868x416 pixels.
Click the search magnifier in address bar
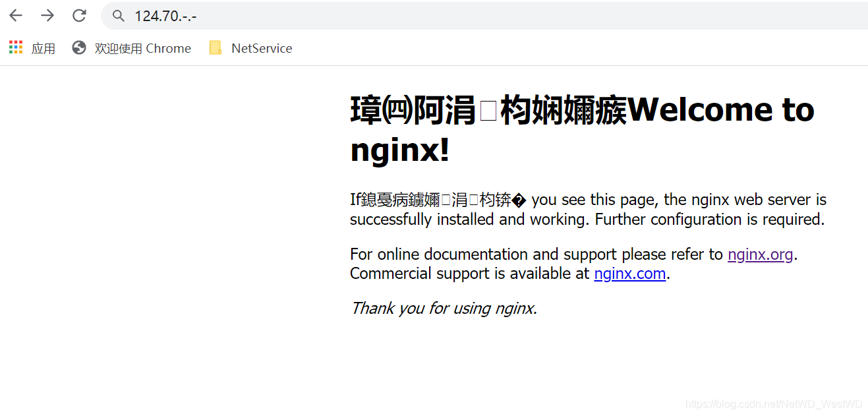click(119, 16)
